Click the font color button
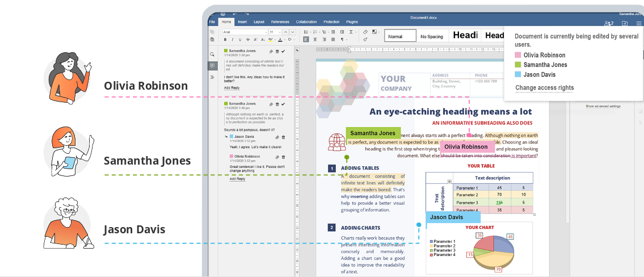The width and height of the screenshot is (644, 277). pyautogui.click(x=280, y=40)
